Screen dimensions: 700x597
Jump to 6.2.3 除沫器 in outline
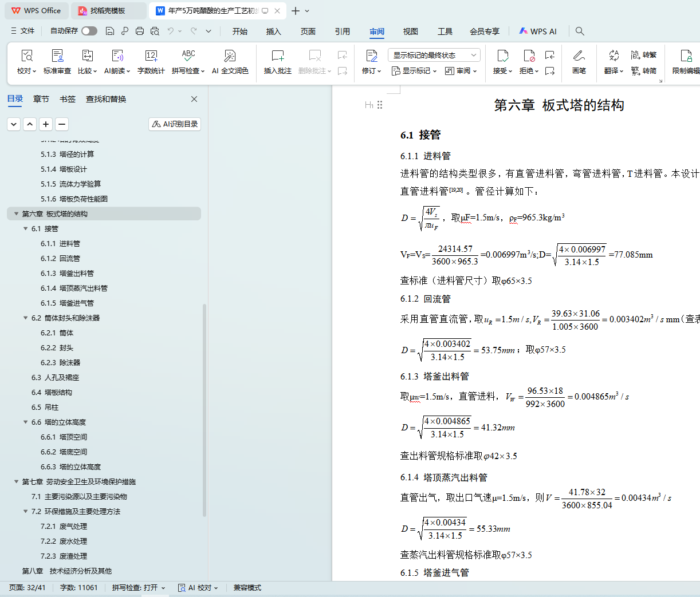(x=69, y=362)
